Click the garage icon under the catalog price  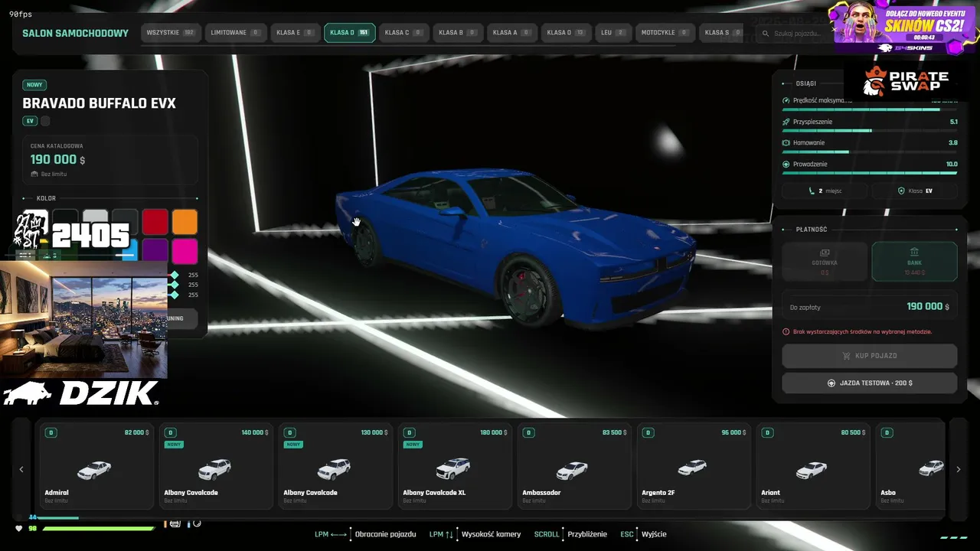coord(34,174)
